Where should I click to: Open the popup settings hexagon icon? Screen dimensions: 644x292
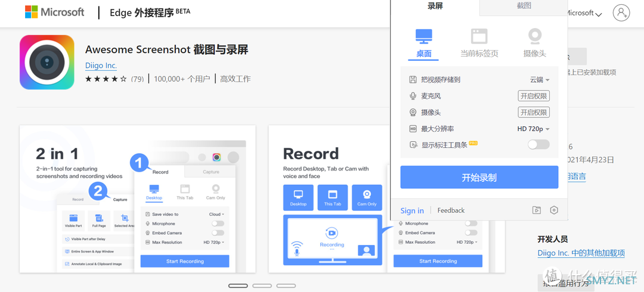click(554, 210)
